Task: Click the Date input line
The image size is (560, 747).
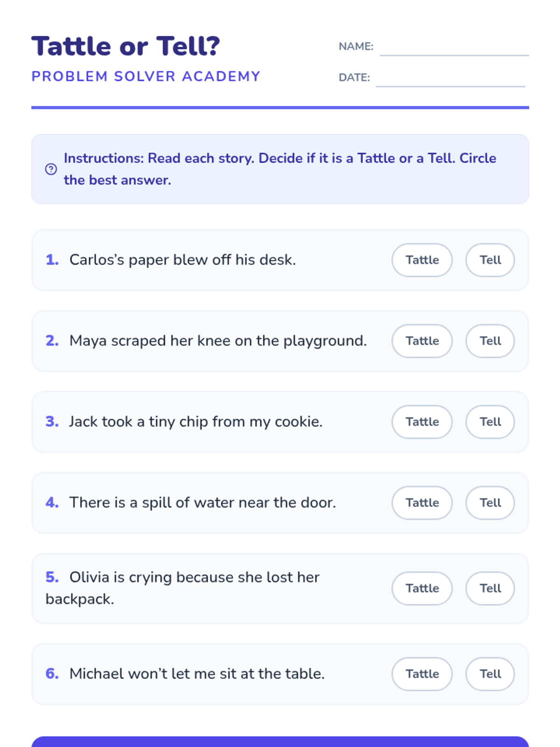Action: point(450,80)
